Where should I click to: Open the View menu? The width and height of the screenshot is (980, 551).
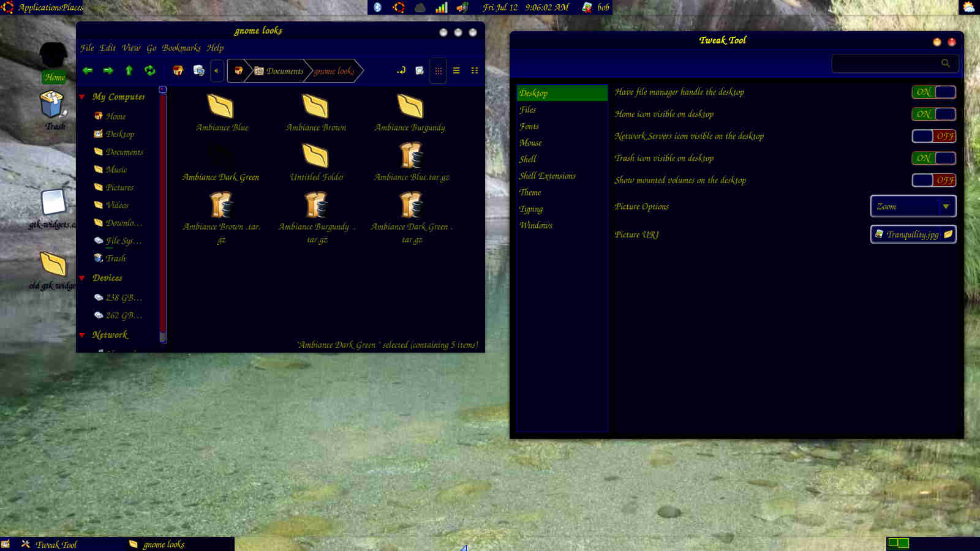tap(131, 48)
